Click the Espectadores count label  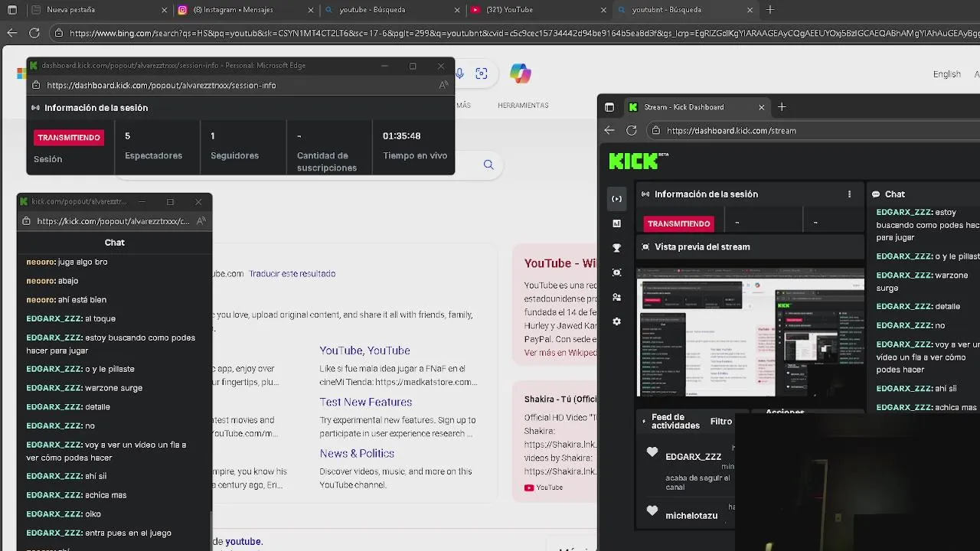click(x=153, y=155)
